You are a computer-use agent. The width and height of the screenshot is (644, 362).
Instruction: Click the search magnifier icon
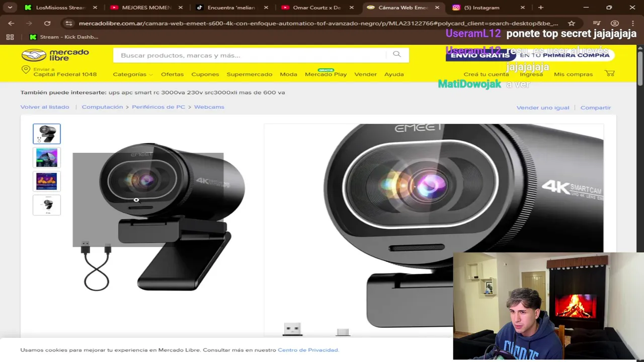tap(397, 54)
